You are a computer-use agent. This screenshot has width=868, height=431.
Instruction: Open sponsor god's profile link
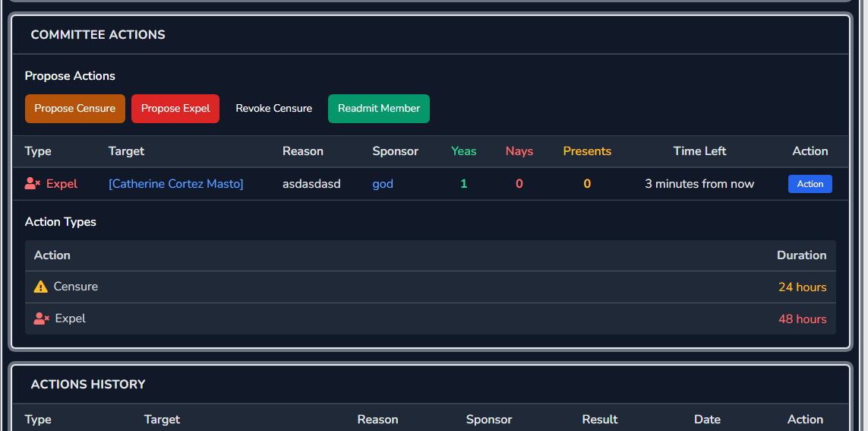click(383, 184)
